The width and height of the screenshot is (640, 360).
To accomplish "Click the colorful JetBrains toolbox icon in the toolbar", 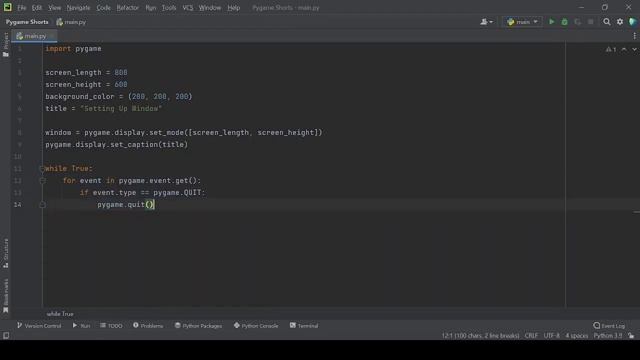I will tap(633, 22).
